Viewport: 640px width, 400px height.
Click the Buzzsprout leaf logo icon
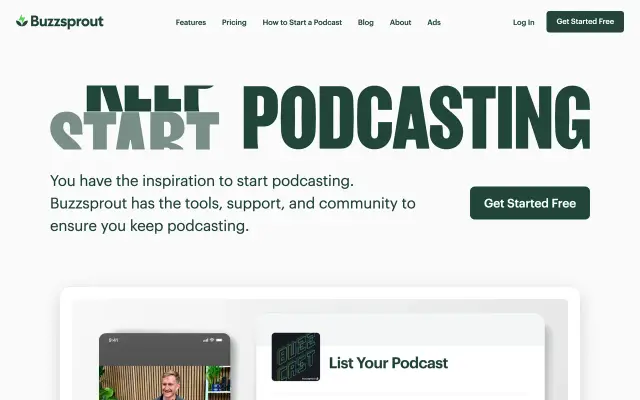coord(22,21)
